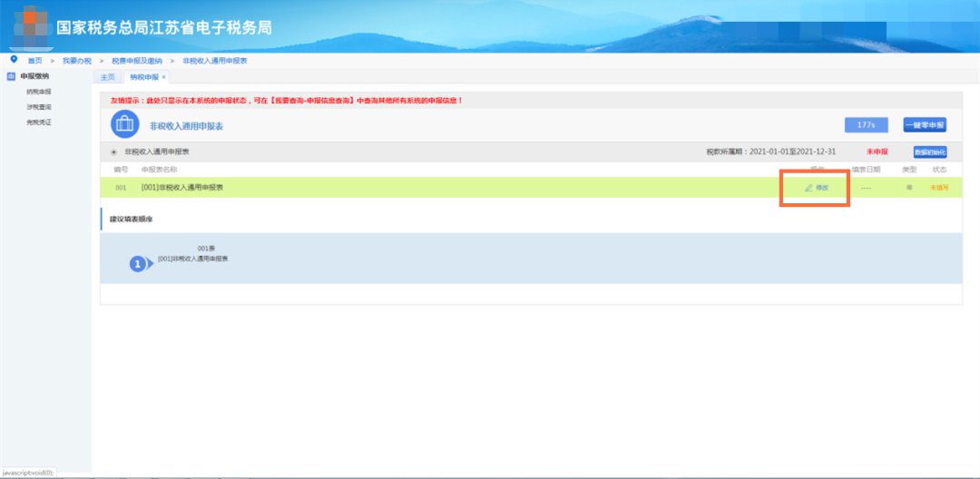Viewport: 980px width, 479px height.
Task: Open the 税费申报及缴纳 breadcrumb link
Action: click(x=137, y=61)
